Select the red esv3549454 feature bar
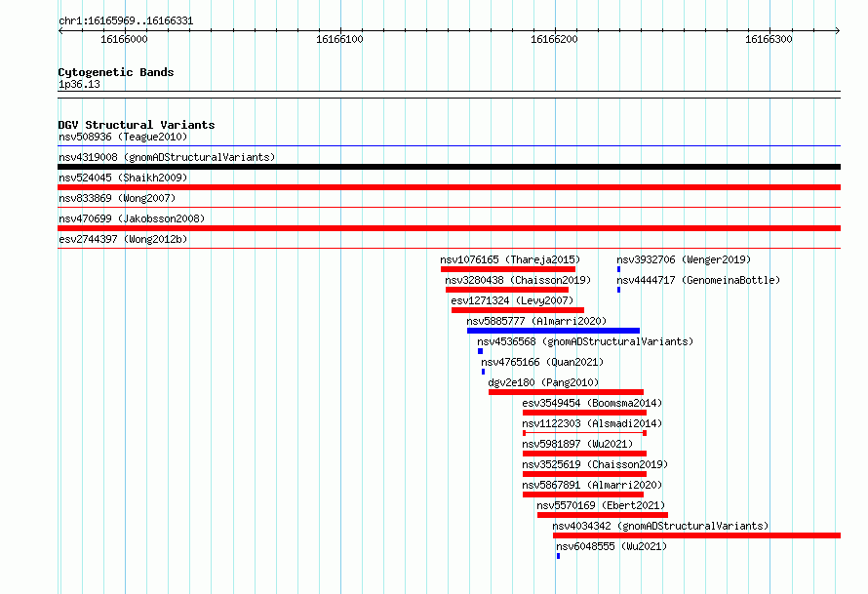The width and height of the screenshot is (868, 594). (584, 413)
